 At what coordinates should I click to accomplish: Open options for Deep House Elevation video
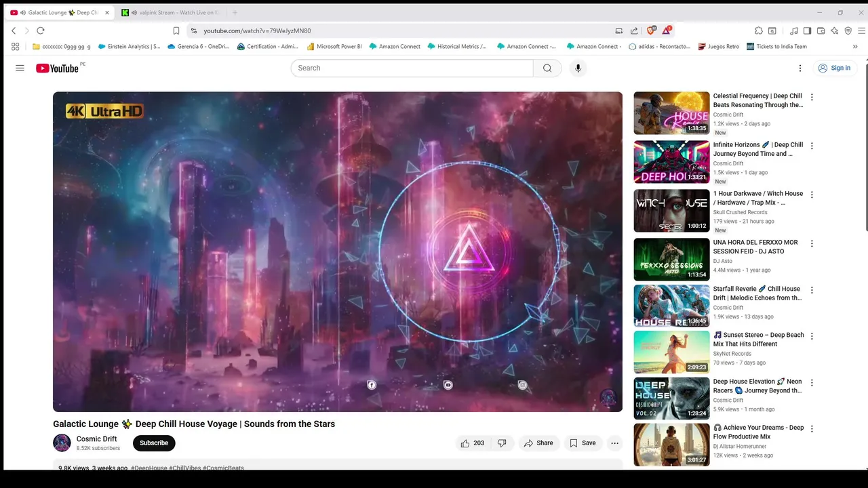point(812,382)
